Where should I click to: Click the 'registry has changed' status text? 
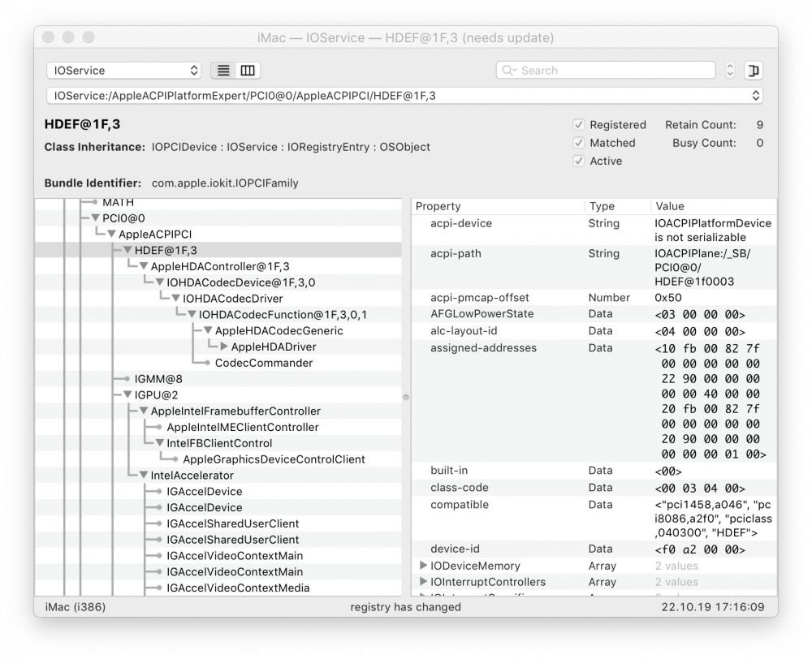[405, 607]
